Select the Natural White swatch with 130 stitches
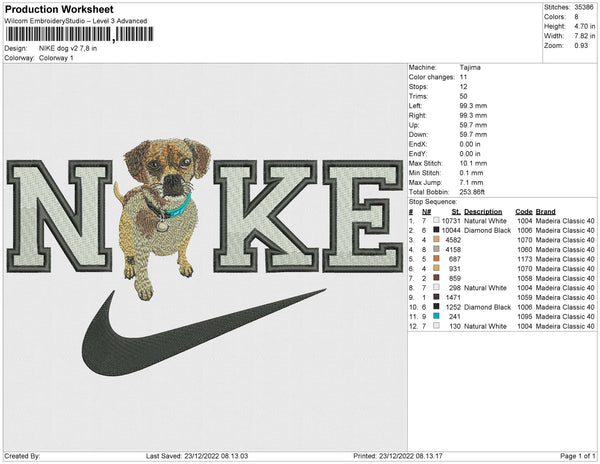 pyautogui.click(x=436, y=326)
